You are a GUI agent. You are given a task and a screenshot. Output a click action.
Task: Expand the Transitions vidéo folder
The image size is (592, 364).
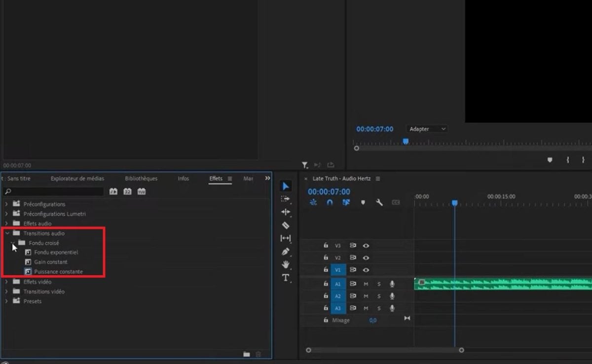[6, 291]
